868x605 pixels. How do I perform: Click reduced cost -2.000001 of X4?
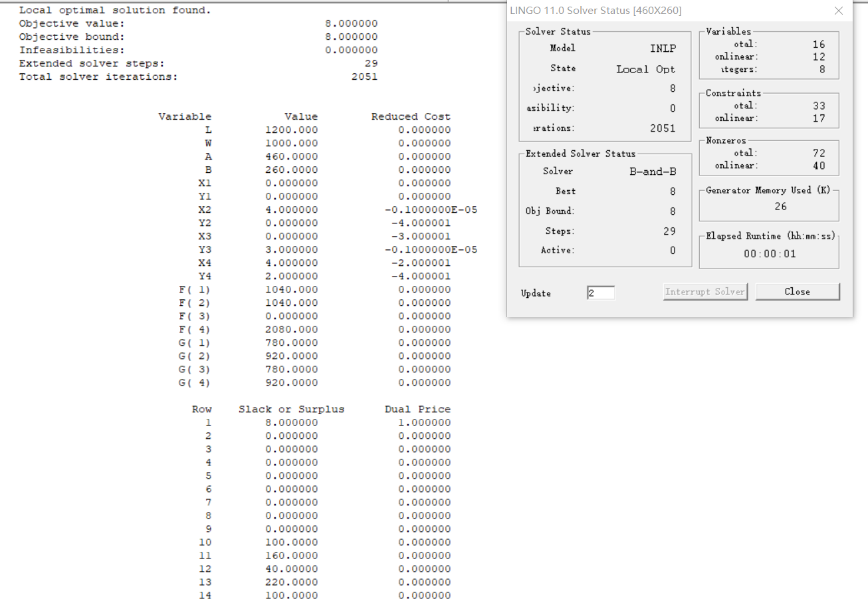point(421,263)
